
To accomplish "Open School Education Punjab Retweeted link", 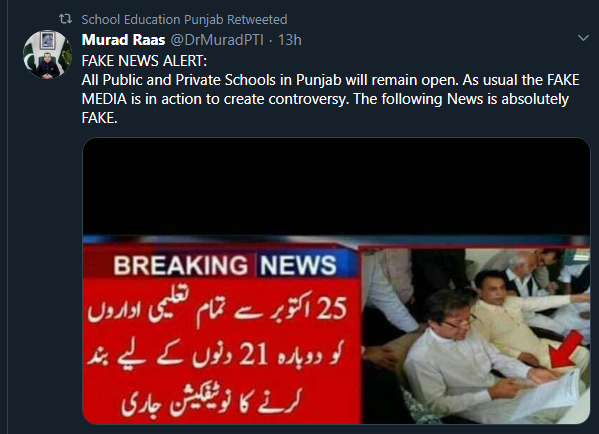I will point(184,19).
